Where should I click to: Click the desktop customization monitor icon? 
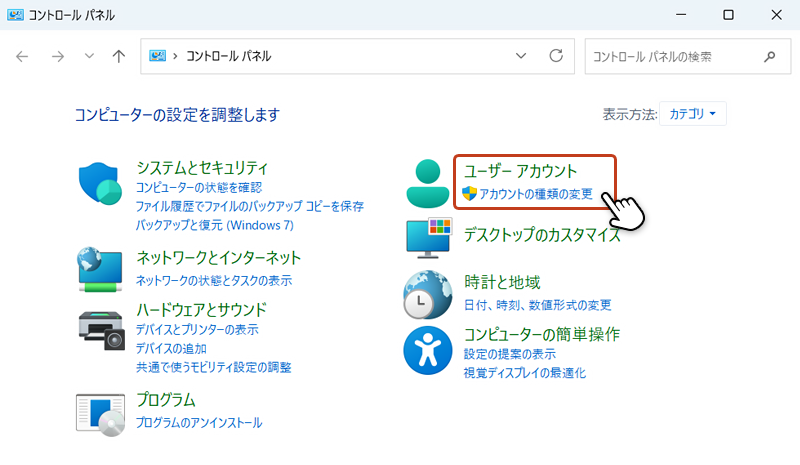[429, 238]
